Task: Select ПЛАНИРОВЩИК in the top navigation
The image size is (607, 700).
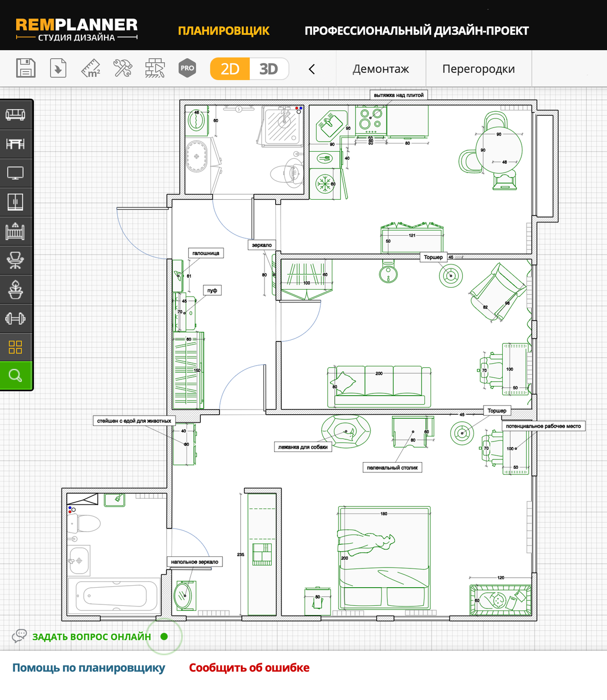Action: click(x=224, y=31)
